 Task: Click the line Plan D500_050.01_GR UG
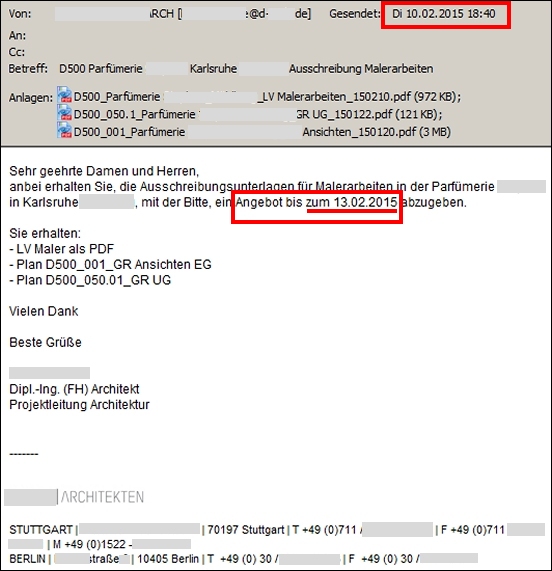[x=90, y=280]
